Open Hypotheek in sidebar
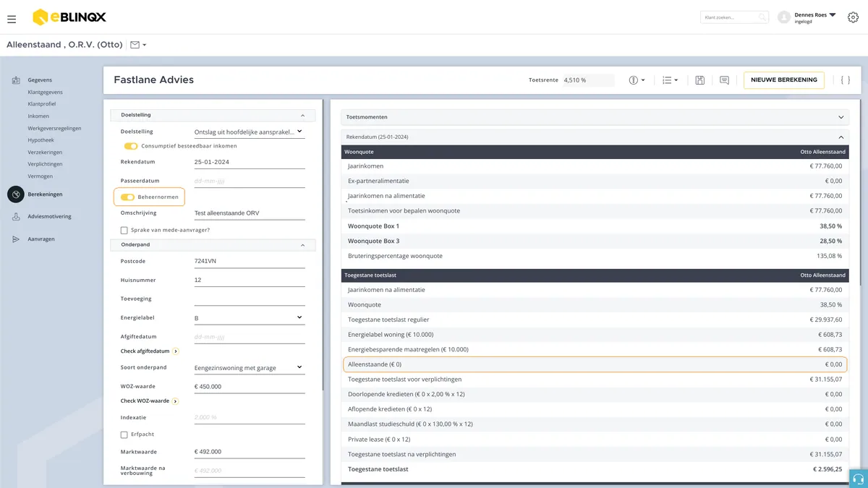Image resolution: width=868 pixels, height=488 pixels. pyautogui.click(x=41, y=140)
